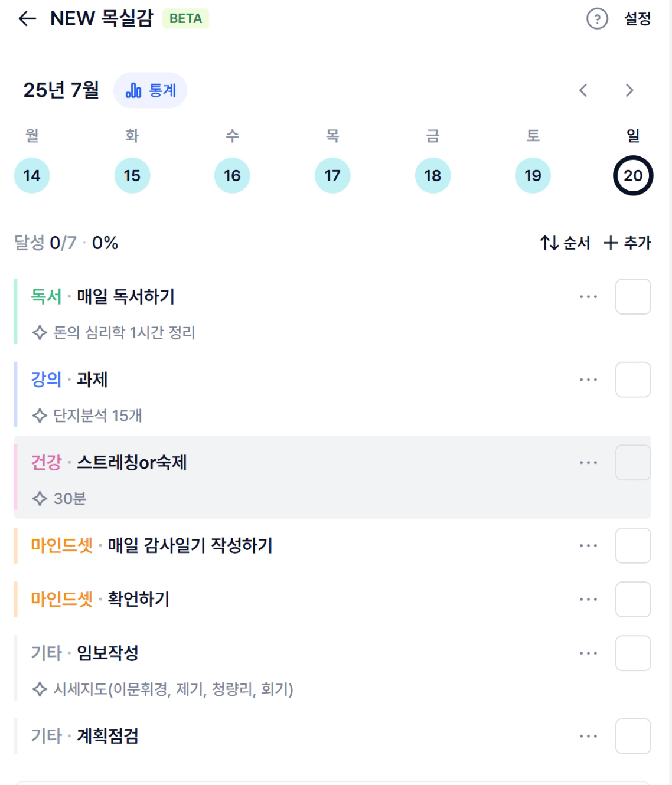Select Thursday the 17th
Image resolution: width=672 pixels, height=785 pixels.
click(332, 175)
